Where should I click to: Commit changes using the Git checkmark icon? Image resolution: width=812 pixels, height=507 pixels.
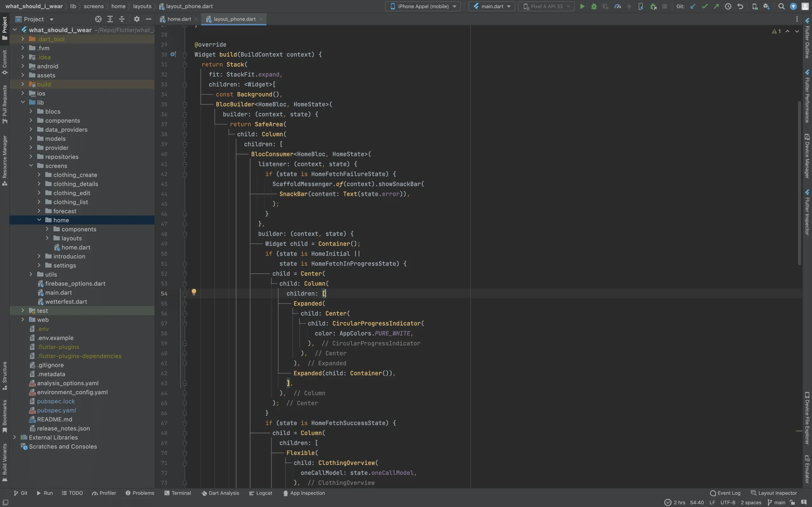click(x=704, y=6)
